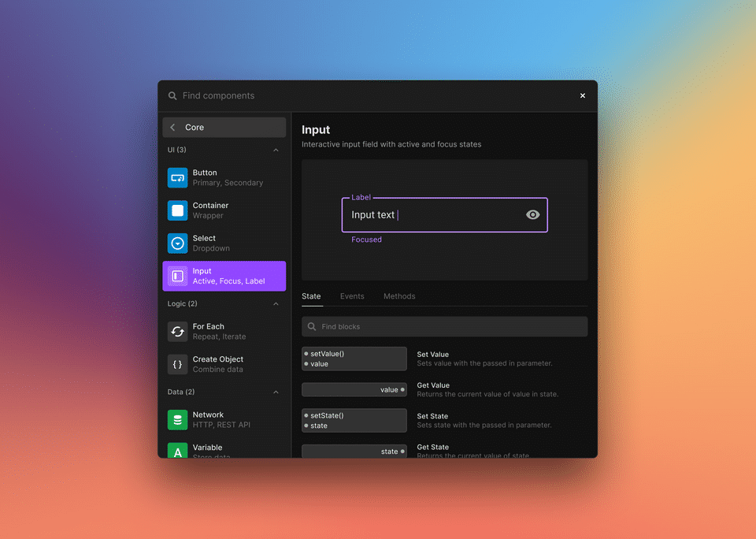Switch to the Events tab
This screenshot has width=756, height=539.
[352, 296]
